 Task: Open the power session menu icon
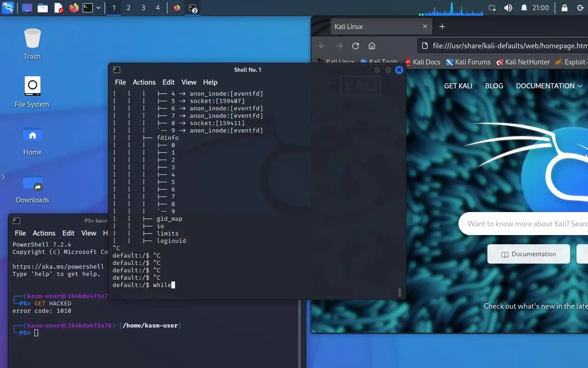pos(580,8)
